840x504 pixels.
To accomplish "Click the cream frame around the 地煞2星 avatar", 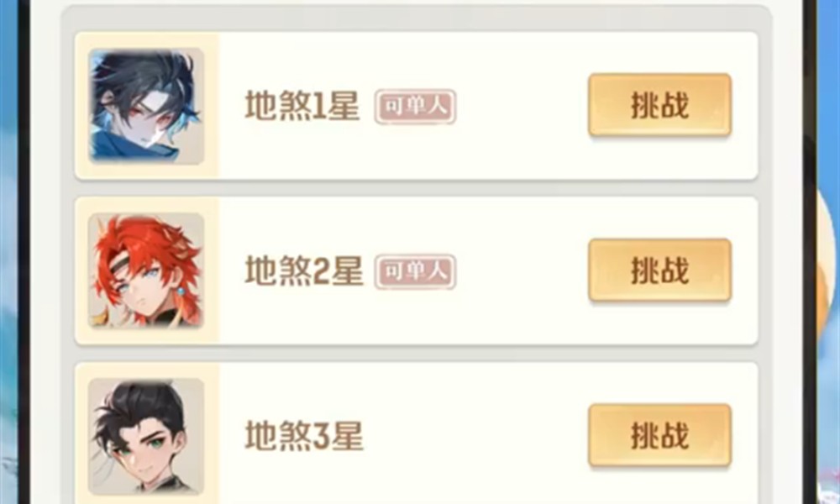I will [211, 270].
